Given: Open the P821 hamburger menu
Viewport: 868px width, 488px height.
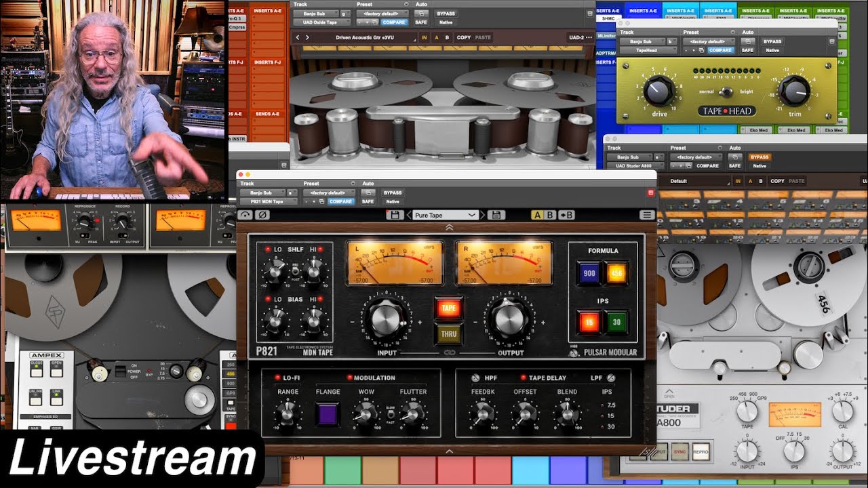Looking at the screenshot, I should pyautogui.click(x=647, y=215).
